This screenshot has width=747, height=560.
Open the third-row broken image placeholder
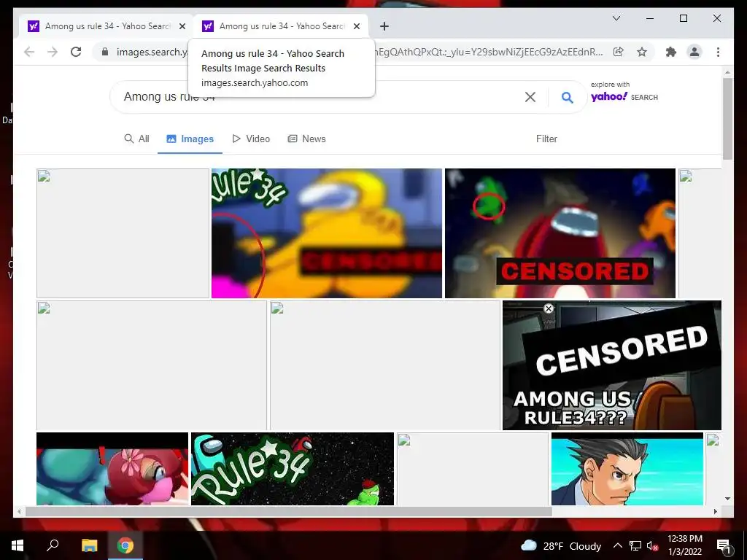(473, 469)
